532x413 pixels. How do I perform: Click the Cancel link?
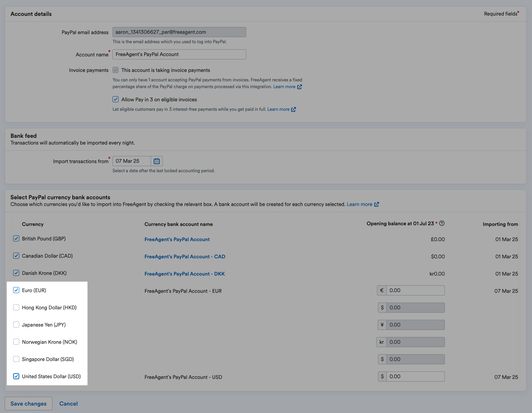click(x=69, y=404)
